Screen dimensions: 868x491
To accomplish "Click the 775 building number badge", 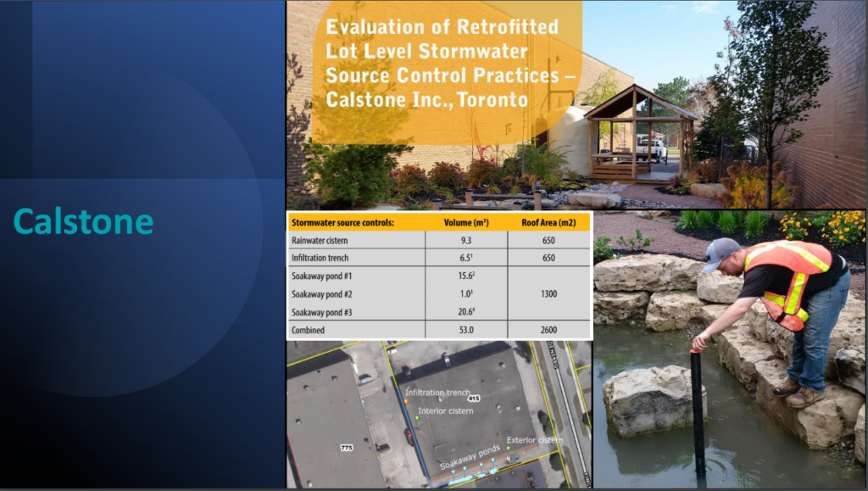I will click(347, 447).
